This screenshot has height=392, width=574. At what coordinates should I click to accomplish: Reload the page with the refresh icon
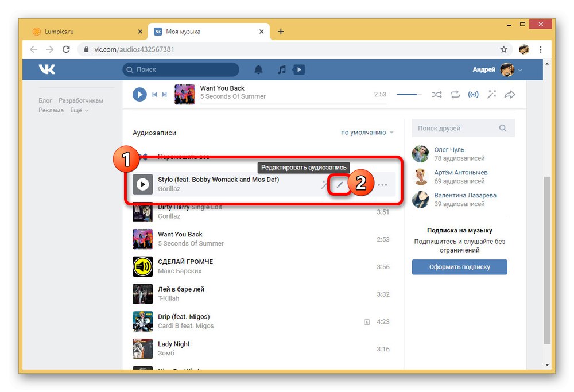pos(66,49)
